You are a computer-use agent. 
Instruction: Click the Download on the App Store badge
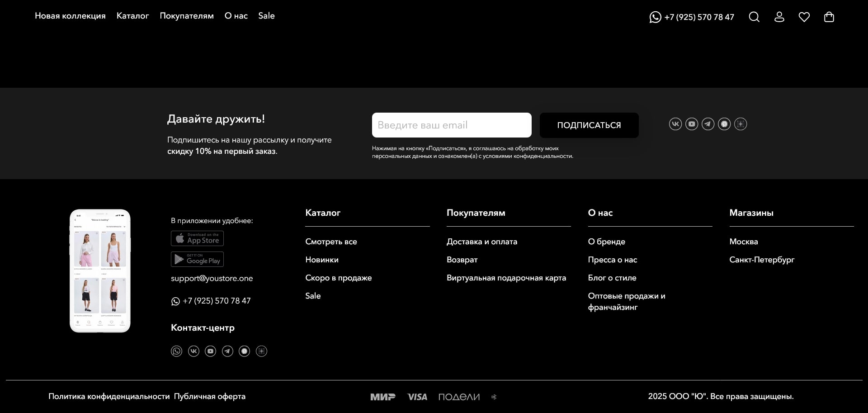197,238
